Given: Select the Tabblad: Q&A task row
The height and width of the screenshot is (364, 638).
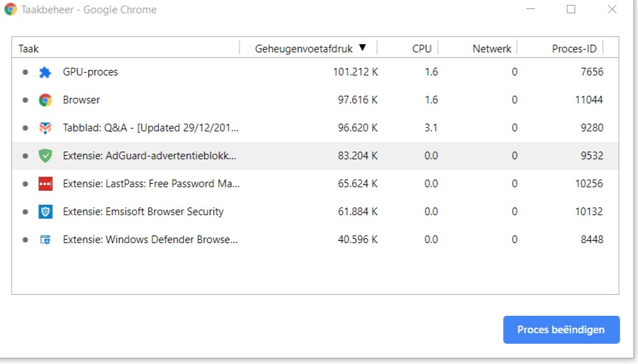Looking at the screenshot, I should [x=151, y=128].
